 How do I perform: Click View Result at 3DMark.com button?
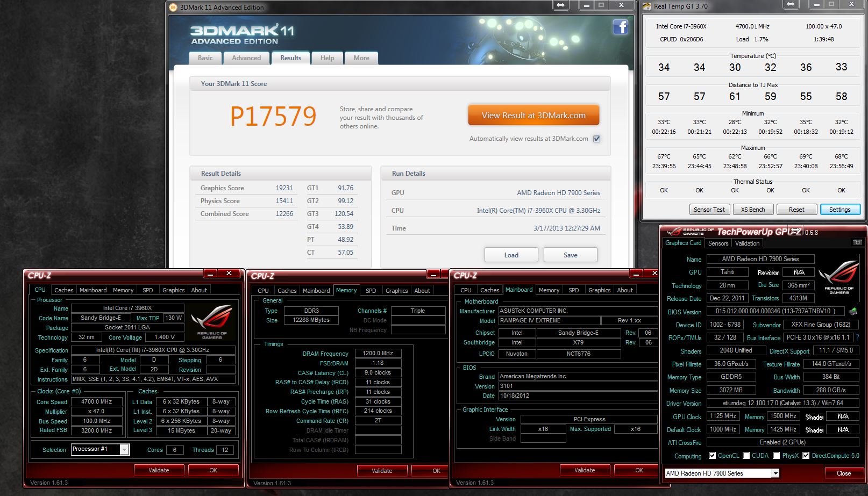click(533, 116)
